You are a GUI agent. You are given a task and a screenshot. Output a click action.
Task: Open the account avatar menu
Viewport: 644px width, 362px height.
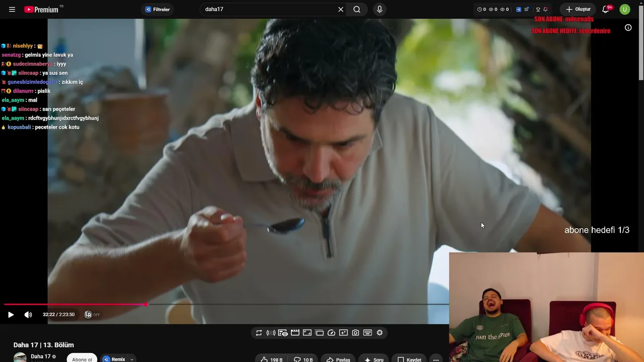[x=625, y=10]
